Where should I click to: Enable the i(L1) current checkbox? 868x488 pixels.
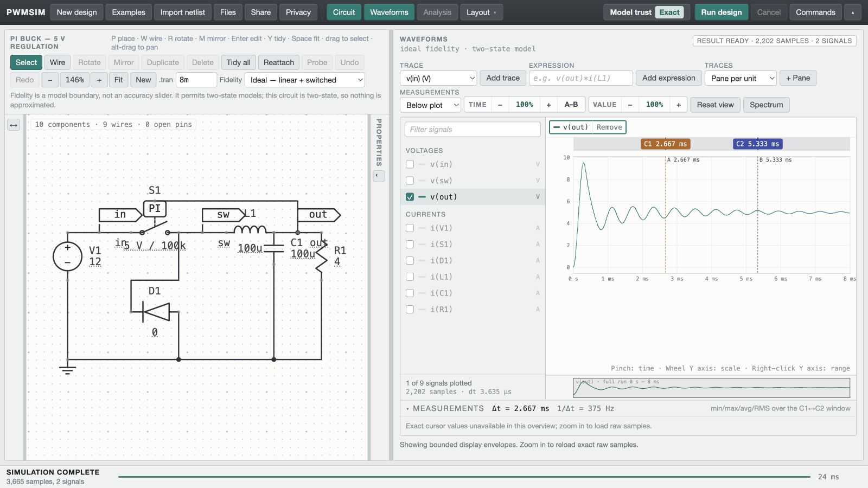click(410, 277)
